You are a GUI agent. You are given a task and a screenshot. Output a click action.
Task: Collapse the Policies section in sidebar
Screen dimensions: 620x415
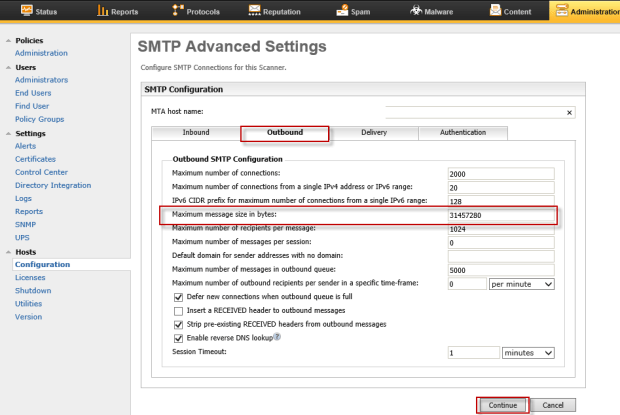coord(8,41)
